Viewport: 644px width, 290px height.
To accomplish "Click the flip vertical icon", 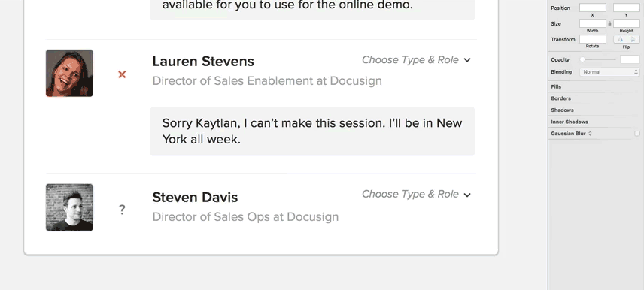I will tap(633, 39).
